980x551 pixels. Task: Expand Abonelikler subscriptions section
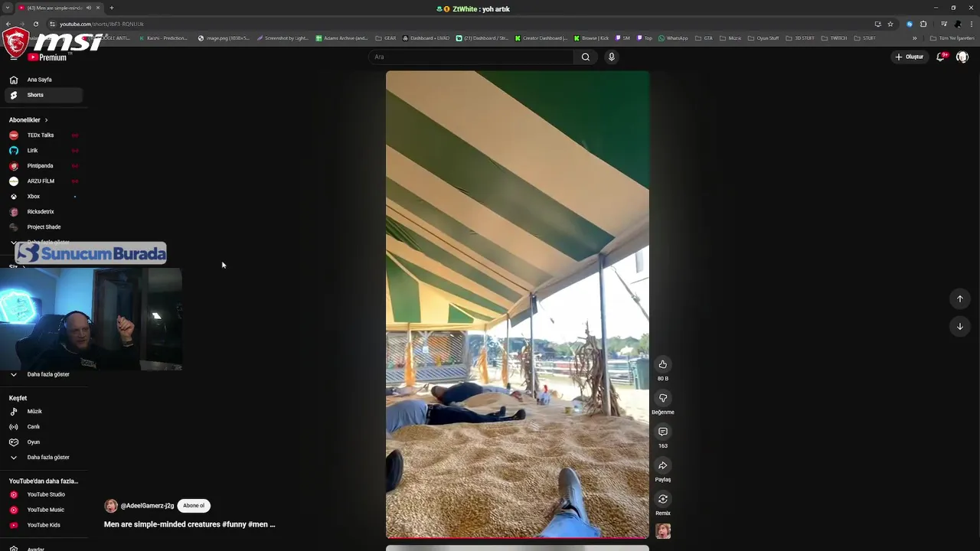tap(29, 120)
